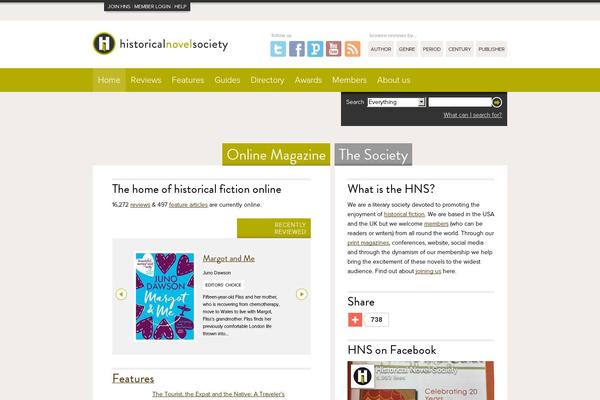The image size is (600, 400).
Task: Open the Pinterest follow icon
Action: (315, 49)
